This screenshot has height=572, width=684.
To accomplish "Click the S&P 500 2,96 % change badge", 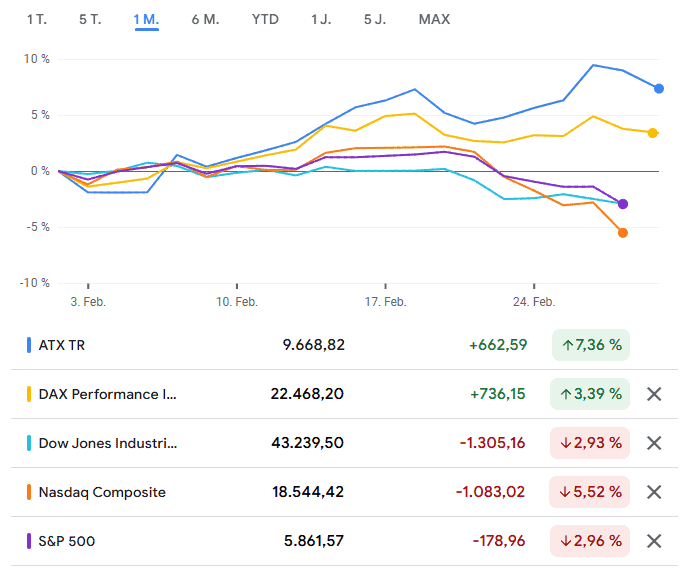I will (590, 541).
